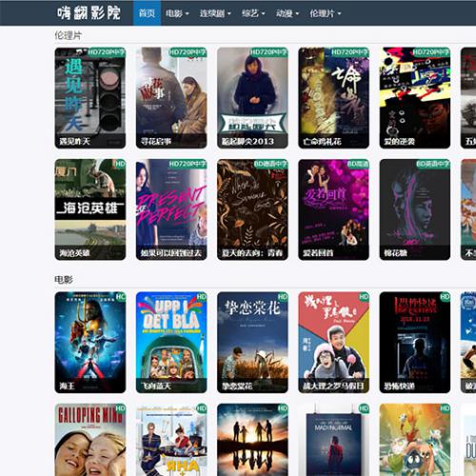Open the 挚恋棠花 movie poster
Screen dimensions: 476x476
click(x=252, y=343)
